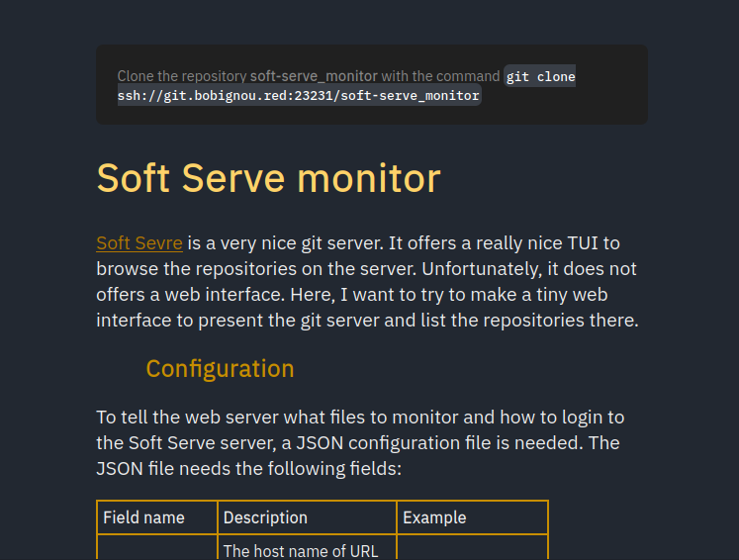Image resolution: width=739 pixels, height=560 pixels.
Task: Click the Soft Serve monitor page title
Action: click(x=268, y=178)
